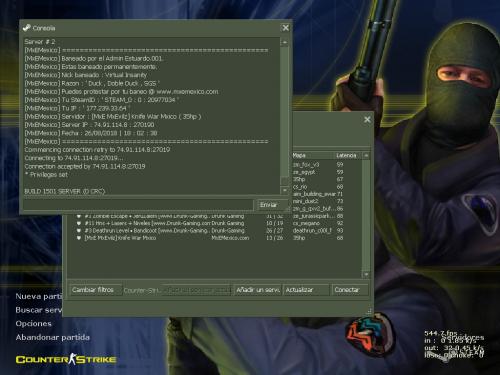Screen dimensions: 500x375
Task: Click the server list scroll-down arrow
Action: (366, 274)
